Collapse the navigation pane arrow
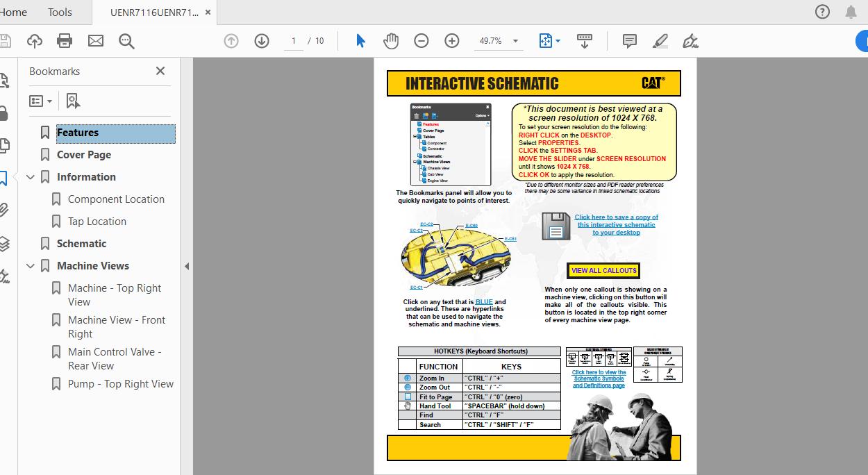 (x=186, y=266)
